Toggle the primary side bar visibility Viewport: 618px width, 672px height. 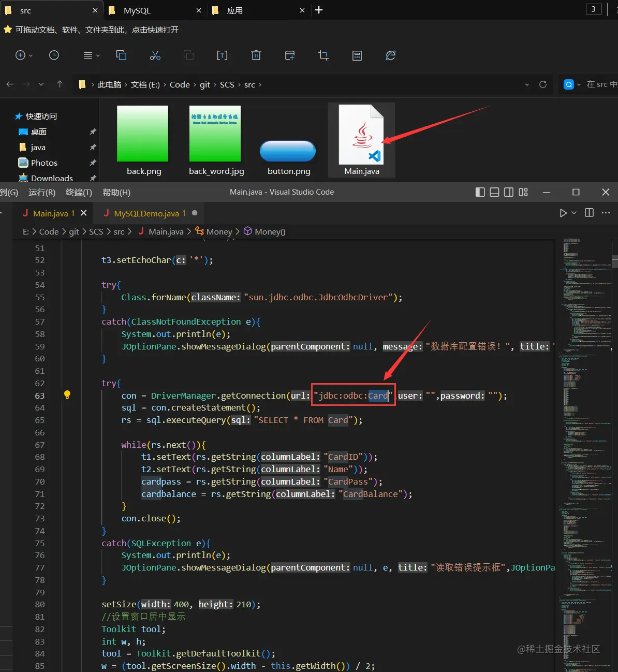pyautogui.click(x=480, y=192)
